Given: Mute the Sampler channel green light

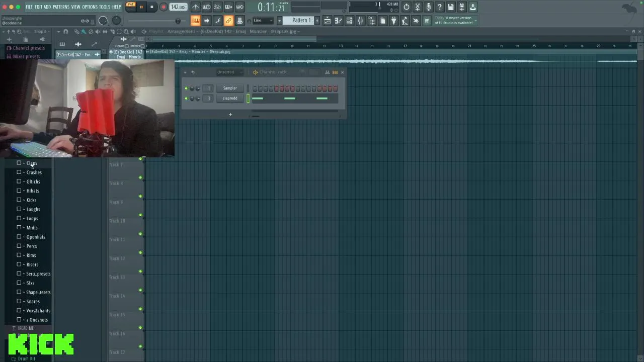Looking at the screenshot, I should tap(186, 88).
